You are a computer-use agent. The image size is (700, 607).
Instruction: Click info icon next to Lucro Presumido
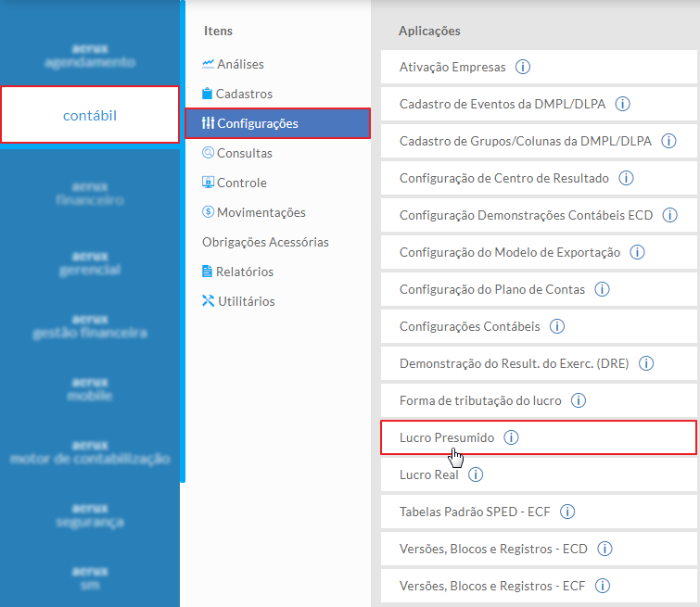(511, 437)
